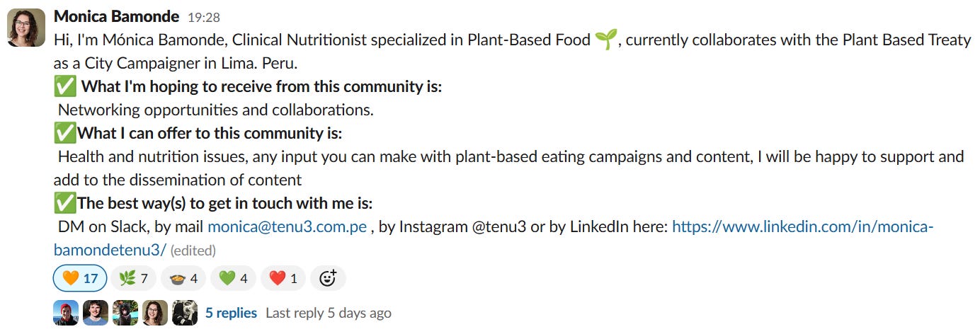Click the 19:28 message timestamp

[204, 17]
